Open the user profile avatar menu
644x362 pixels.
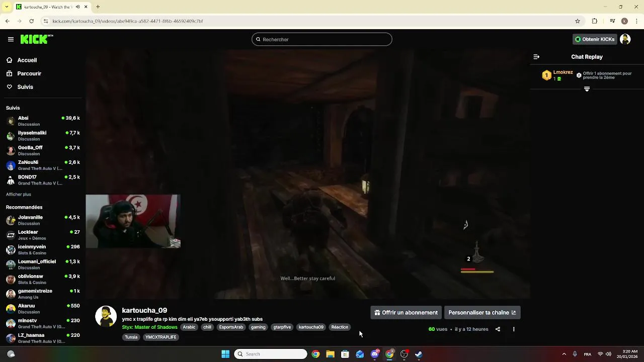[x=625, y=39]
